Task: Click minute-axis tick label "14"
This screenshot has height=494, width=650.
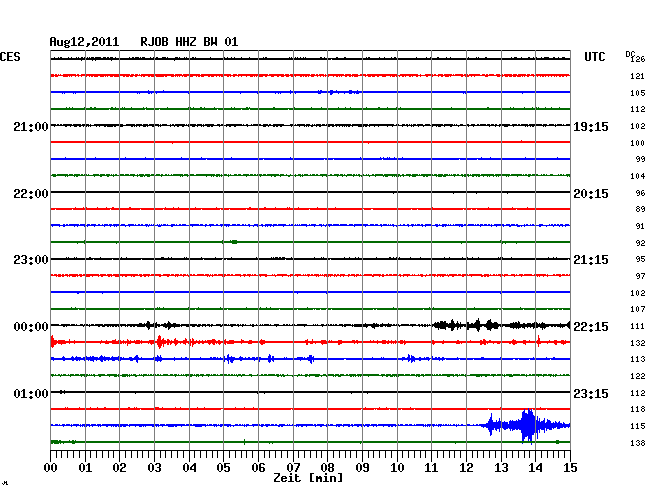Action: [x=535, y=468]
